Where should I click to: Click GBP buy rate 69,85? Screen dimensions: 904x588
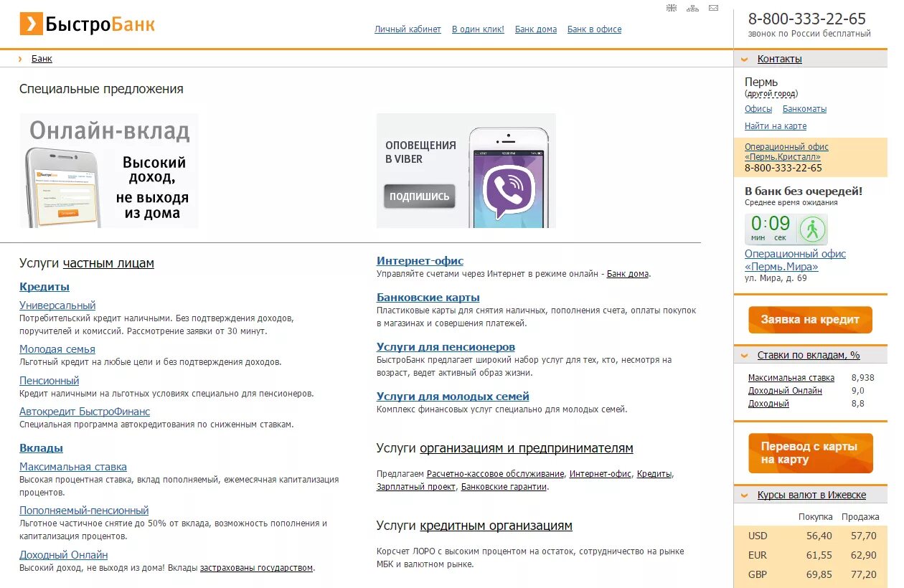[x=819, y=574]
